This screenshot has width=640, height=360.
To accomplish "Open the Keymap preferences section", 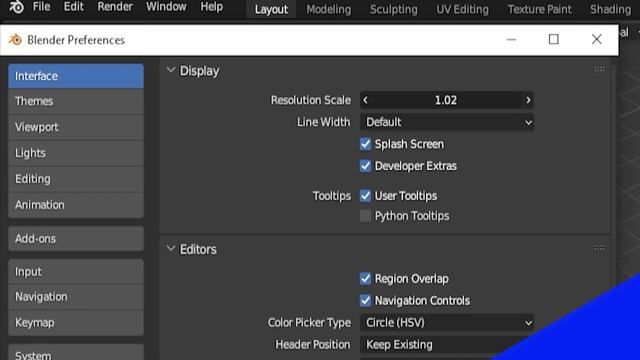I will pos(76,323).
